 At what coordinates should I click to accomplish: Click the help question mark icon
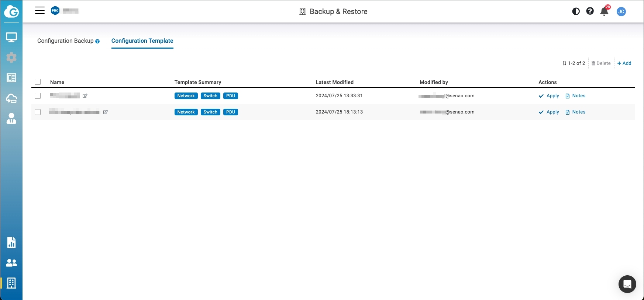590,11
